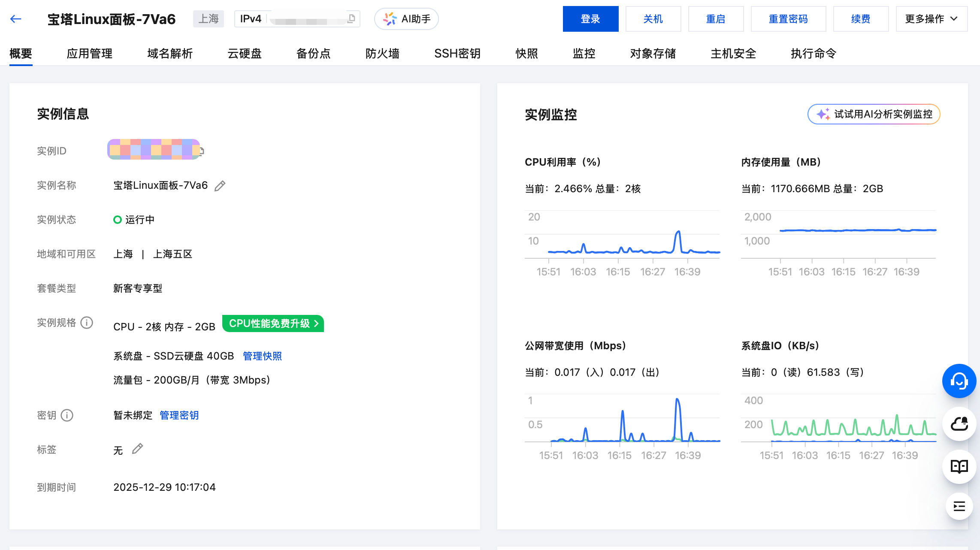980x550 pixels.
Task: Copy the IPv4 address icon
Action: pos(351,18)
